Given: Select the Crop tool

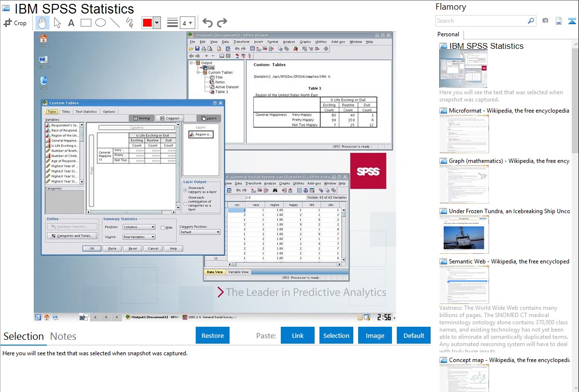Looking at the screenshot, I should coord(15,23).
